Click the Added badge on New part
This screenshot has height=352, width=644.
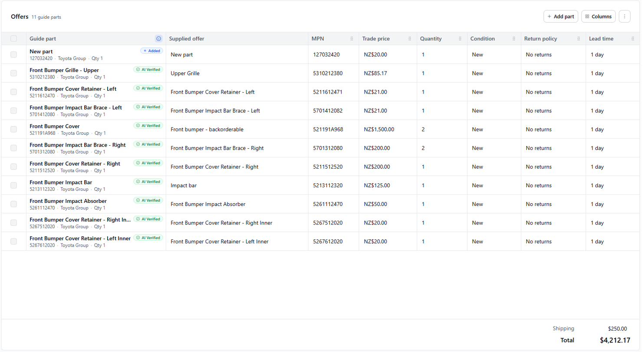151,51
